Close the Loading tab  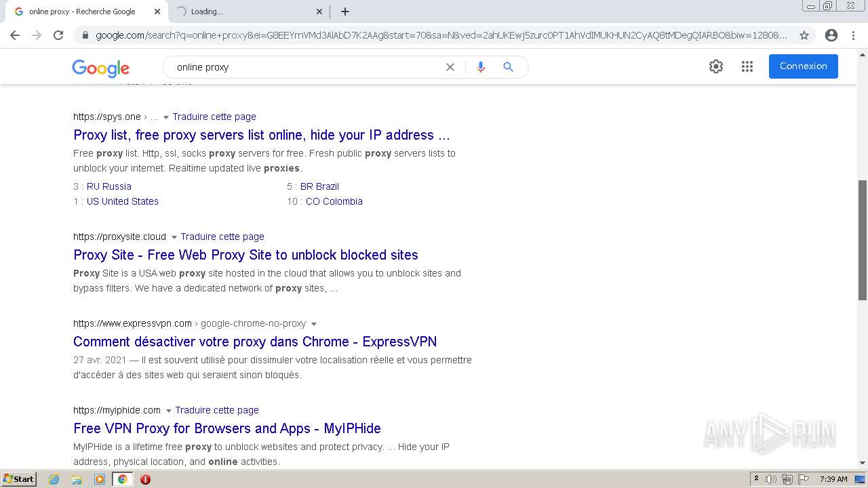(319, 12)
